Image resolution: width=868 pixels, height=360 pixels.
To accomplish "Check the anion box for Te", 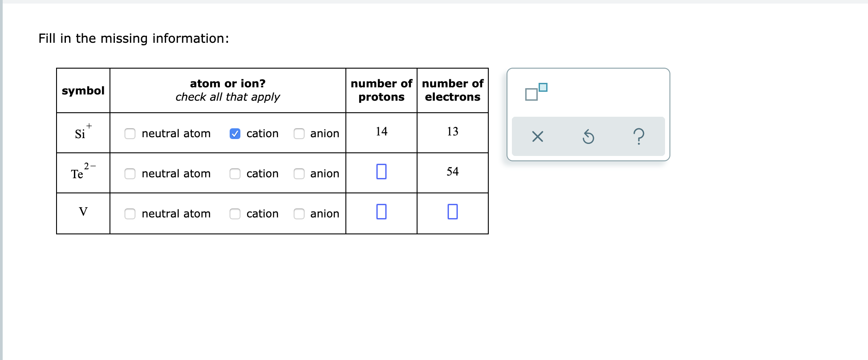I will pyautogui.click(x=299, y=174).
